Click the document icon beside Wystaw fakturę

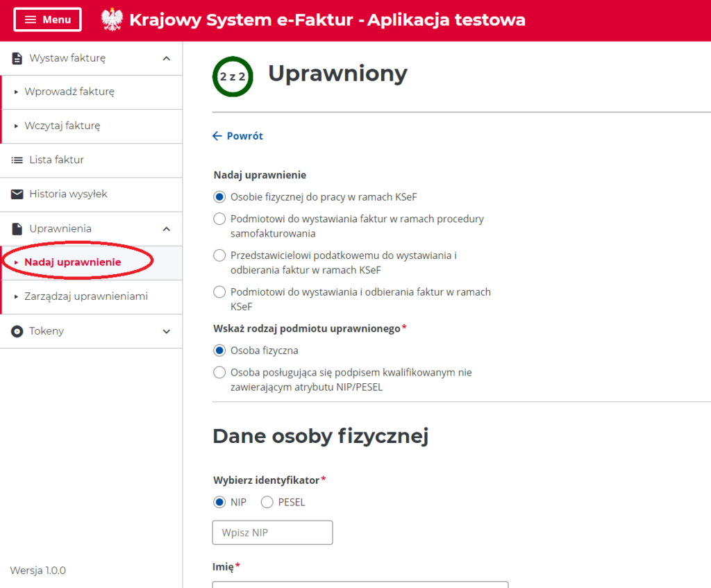pos(17,58)
